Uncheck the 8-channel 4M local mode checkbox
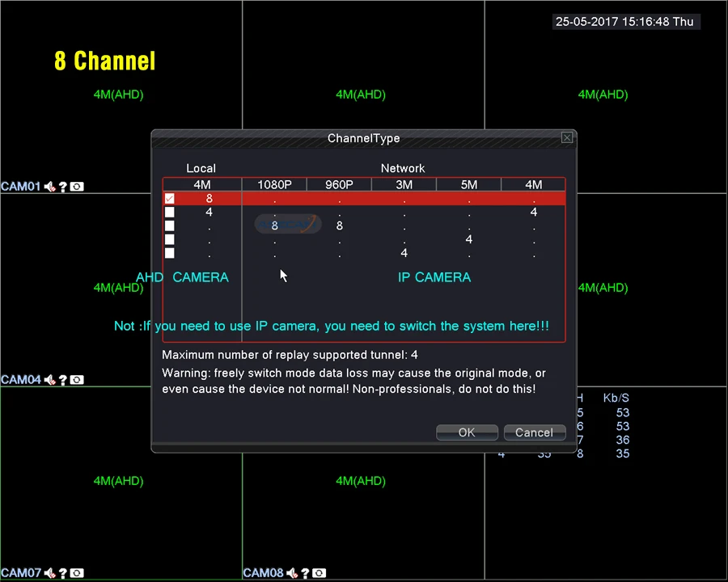The height and width of the screenshot is (582, 728). (170, 199)
